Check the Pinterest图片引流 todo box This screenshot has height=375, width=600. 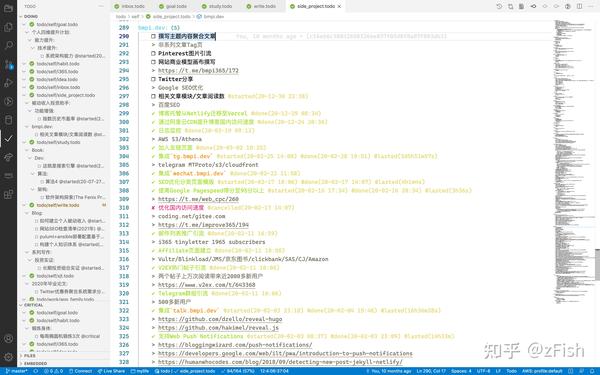[x=153, y=54]
